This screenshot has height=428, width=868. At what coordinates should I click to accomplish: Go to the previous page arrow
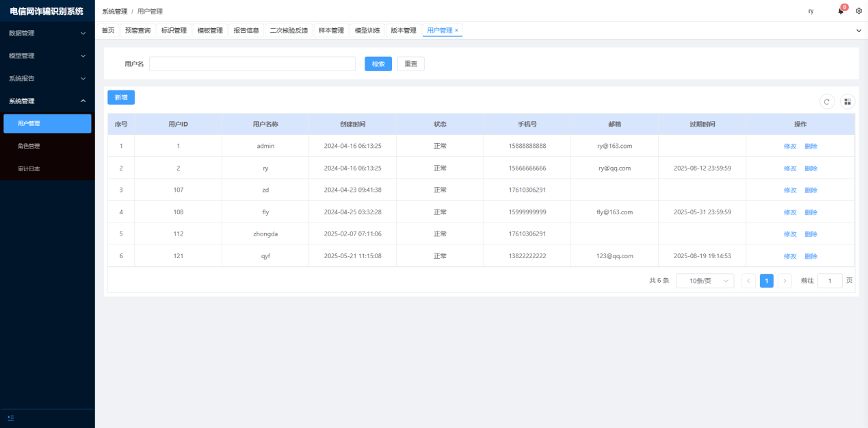tap(749, 281)
